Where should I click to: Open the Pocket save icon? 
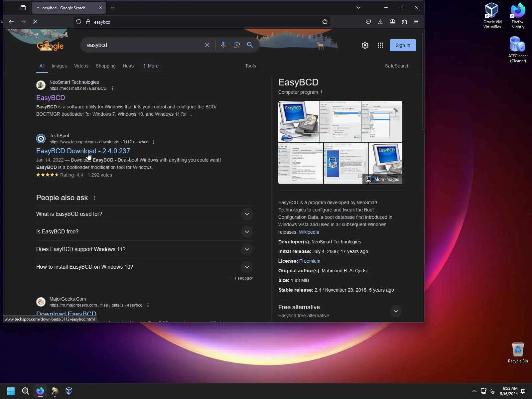[x=368, y=22]
